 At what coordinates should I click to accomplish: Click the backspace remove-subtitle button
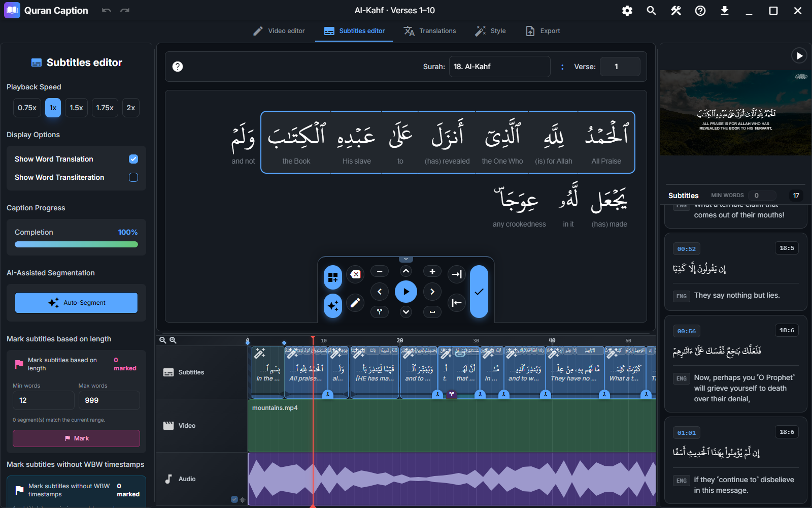[x=355, y=275]
